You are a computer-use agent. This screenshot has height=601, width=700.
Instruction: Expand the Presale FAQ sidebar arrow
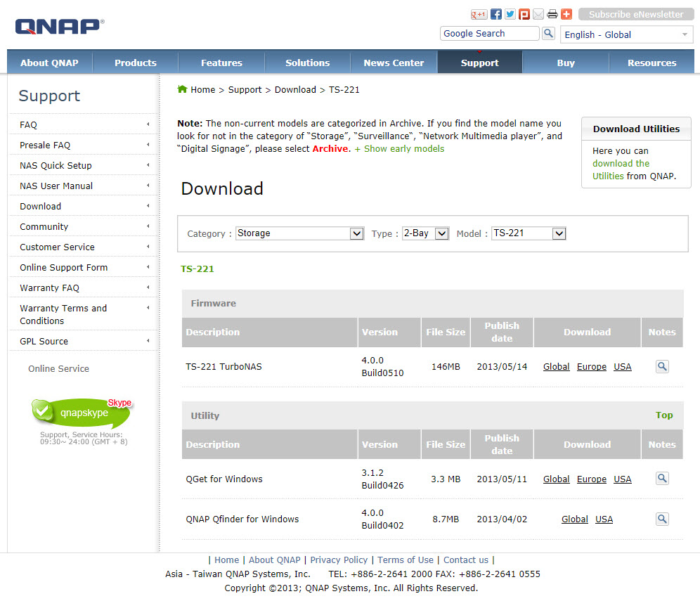click(148, 145)
